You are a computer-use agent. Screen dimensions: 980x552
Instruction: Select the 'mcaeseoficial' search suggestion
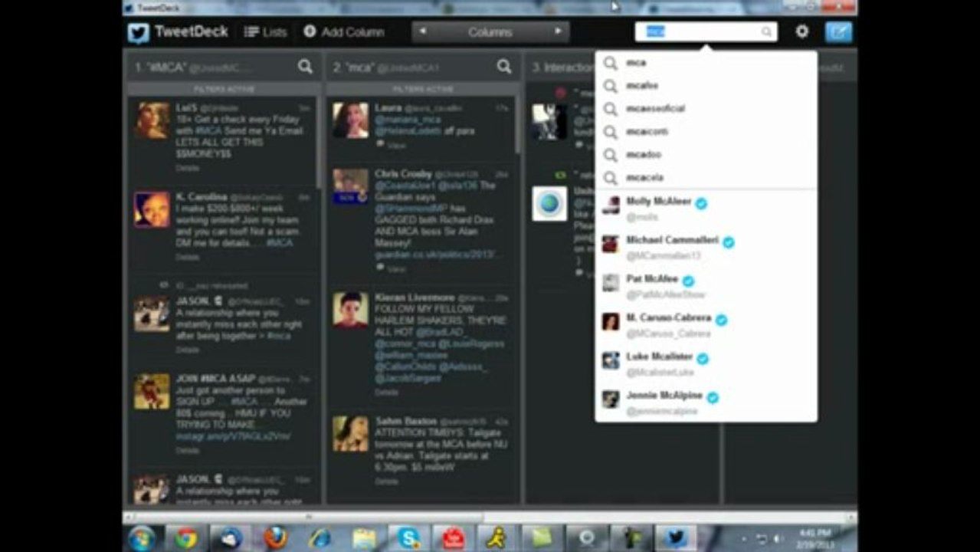click(x=706, y=109)
